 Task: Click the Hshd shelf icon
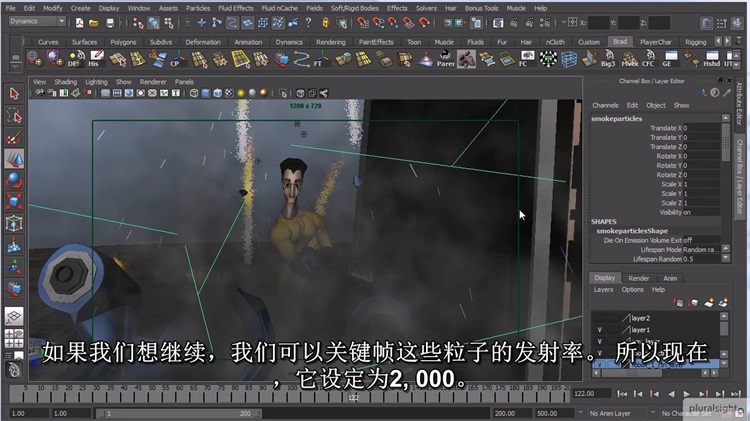(711, 59)
